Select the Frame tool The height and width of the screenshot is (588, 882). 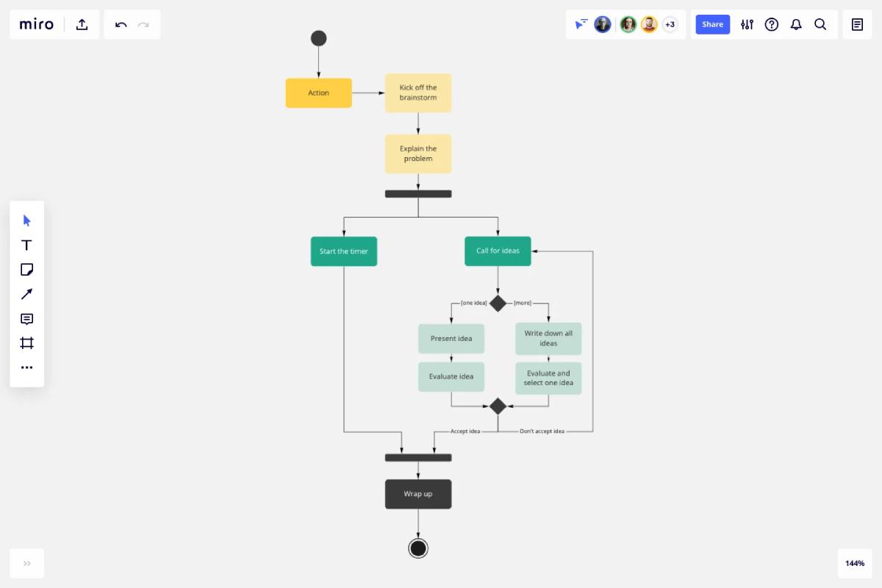pos(27,343)
